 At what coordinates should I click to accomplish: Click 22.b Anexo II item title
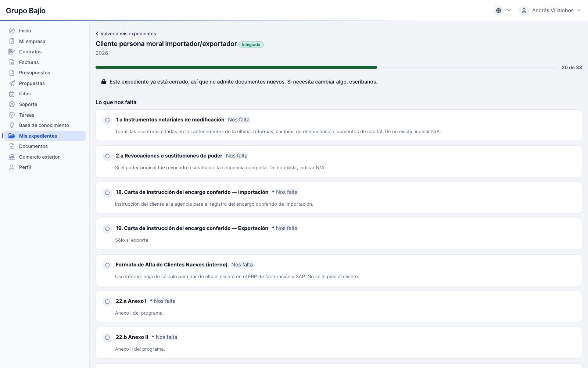pyautogui.click(x=132, y=337)
